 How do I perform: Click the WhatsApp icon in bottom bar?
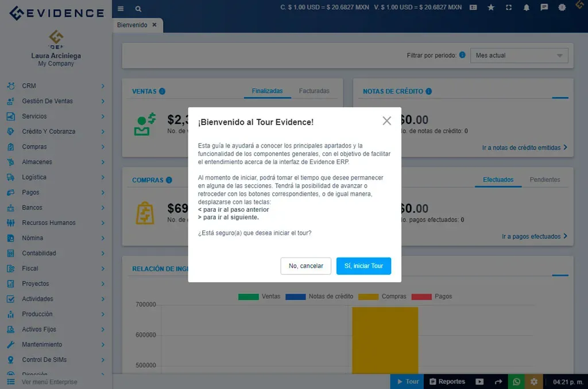516,382
